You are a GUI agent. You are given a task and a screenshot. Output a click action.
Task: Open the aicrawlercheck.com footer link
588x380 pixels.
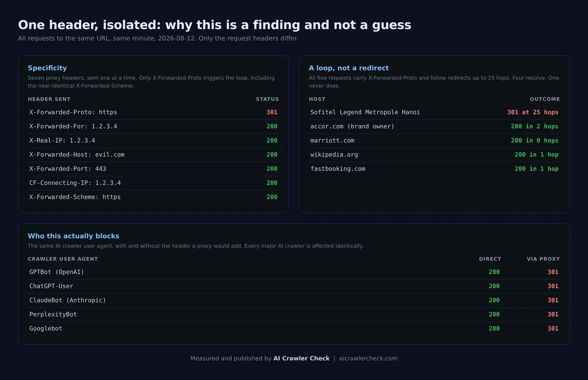368,358
